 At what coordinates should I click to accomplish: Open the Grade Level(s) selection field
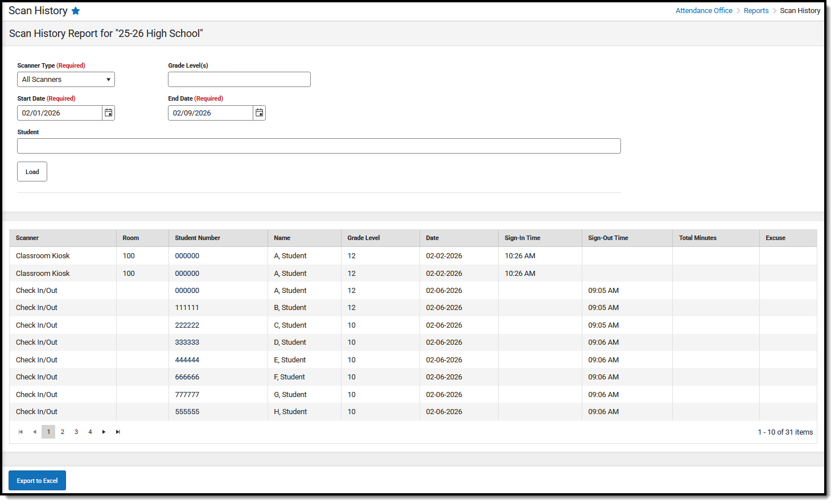[x=239, y=79]
